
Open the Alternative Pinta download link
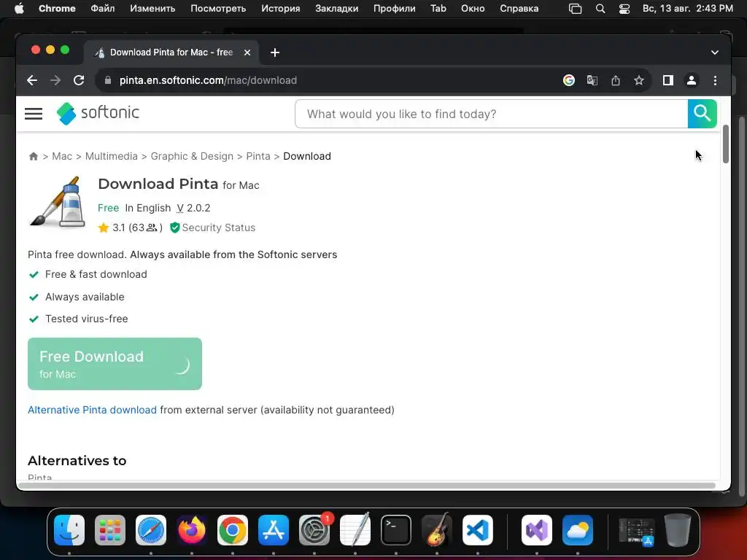pos(92,410)
